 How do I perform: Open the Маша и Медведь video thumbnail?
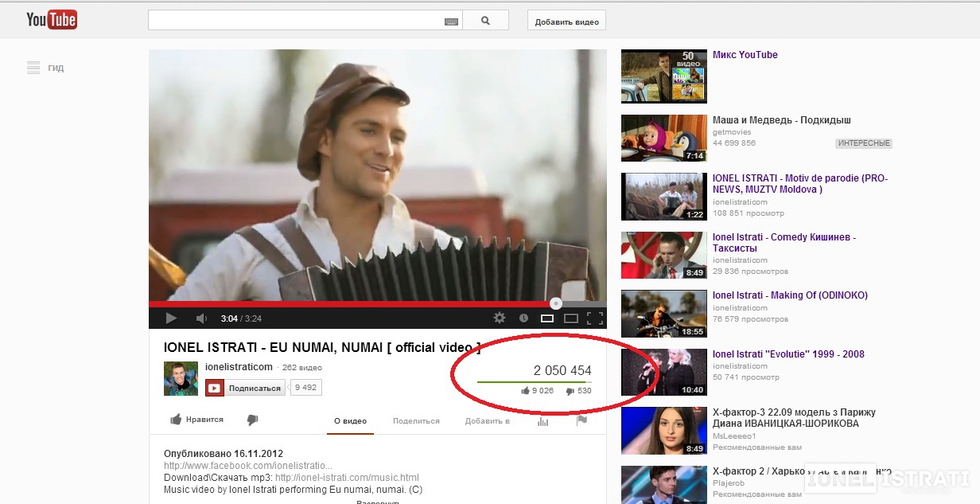point(663,138)
